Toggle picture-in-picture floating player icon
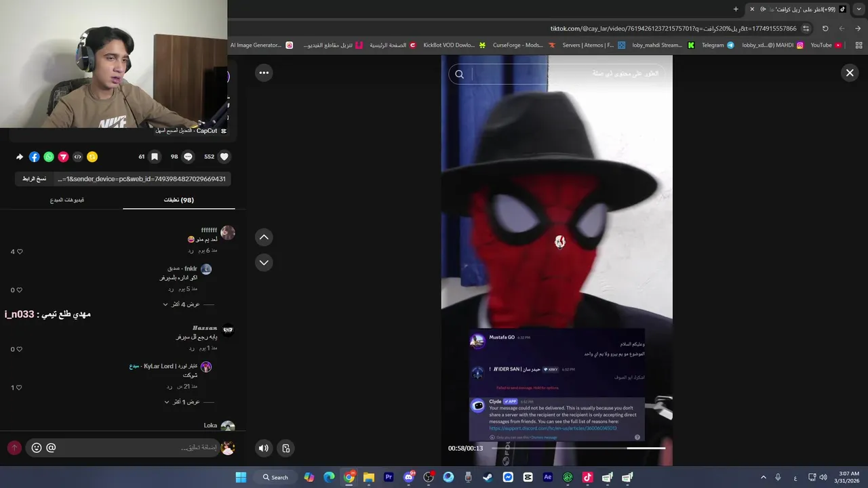 [286, 448]
